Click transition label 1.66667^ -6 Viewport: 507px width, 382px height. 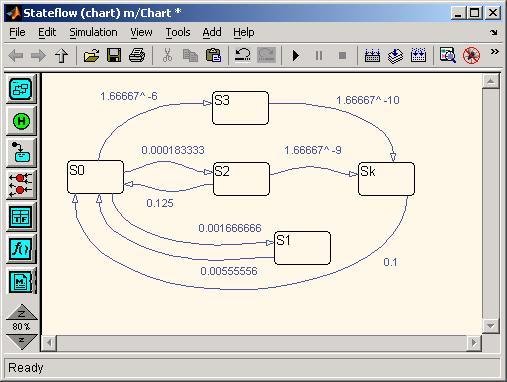click(129, 96)
